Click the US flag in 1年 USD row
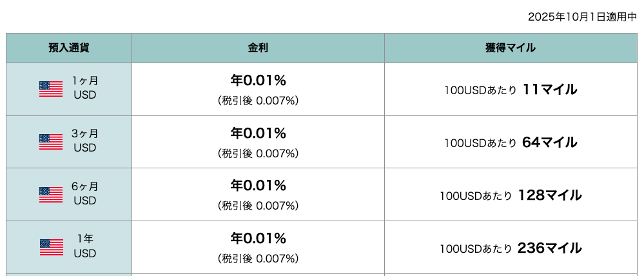Screen dimensions: 644x276 pyautogui.click(x=51, y=248)
